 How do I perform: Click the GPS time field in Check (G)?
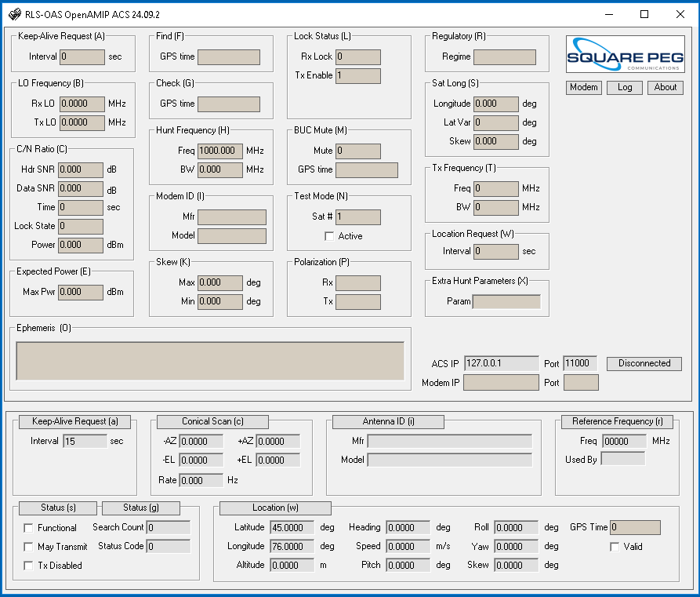(229, 104)
